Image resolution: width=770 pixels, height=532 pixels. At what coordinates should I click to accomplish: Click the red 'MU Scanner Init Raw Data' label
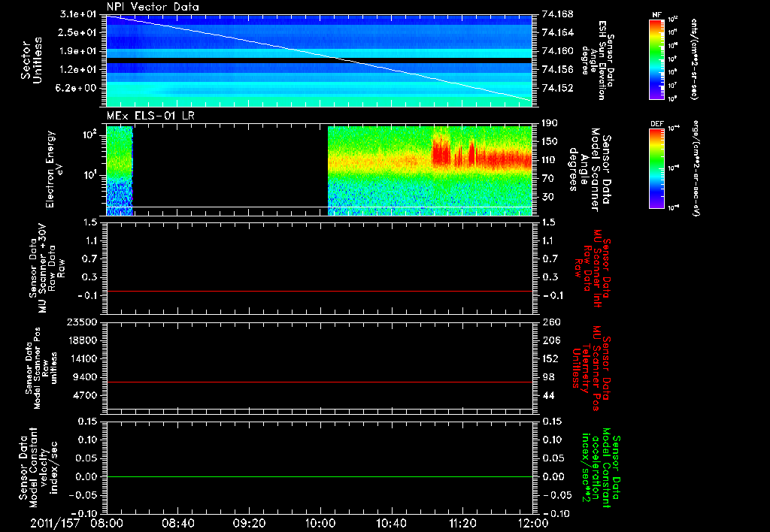click(593, 268)
